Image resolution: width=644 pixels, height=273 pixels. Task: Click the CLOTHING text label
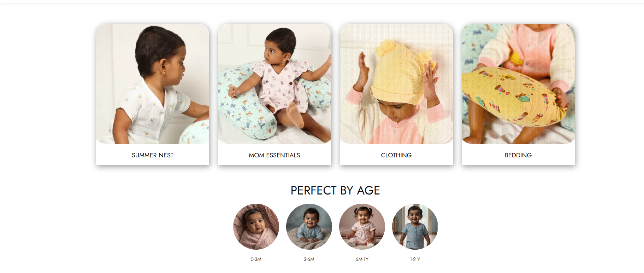tap(396, 155)
